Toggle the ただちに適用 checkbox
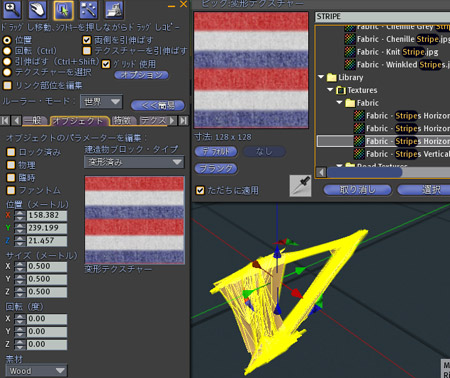 point(200,190)
